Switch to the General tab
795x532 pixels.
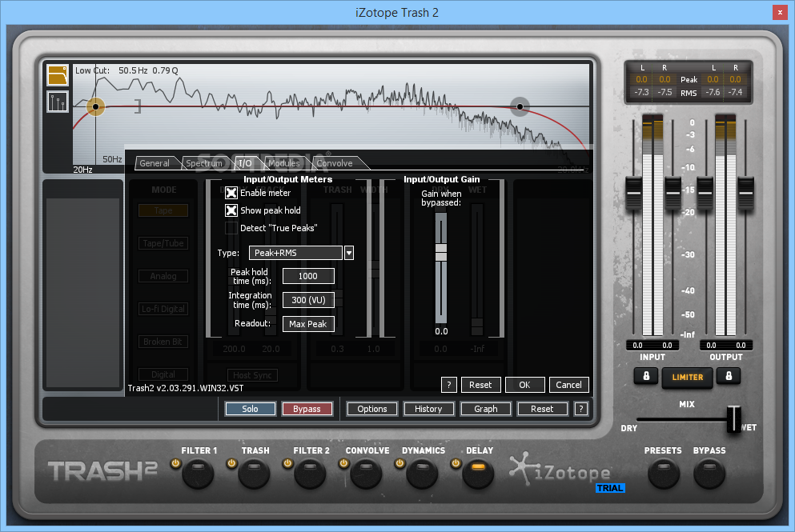pyautogui.click(x=155, y=163)
